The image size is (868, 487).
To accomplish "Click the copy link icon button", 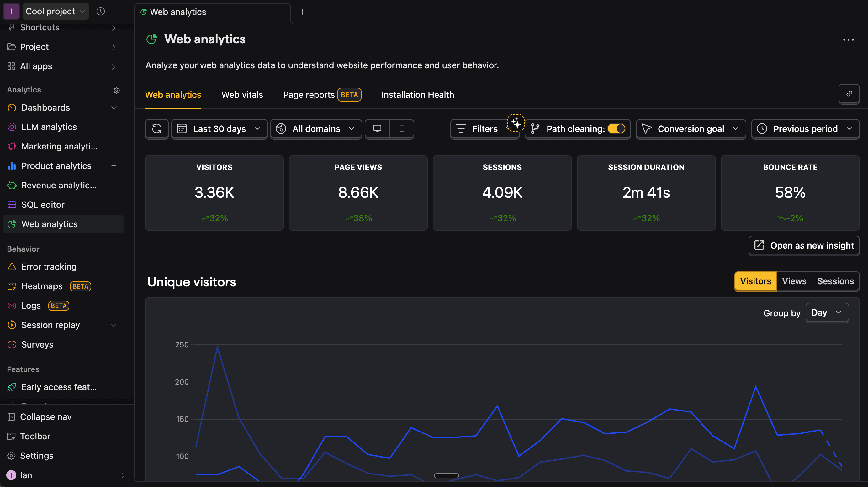I will [849, 94].
